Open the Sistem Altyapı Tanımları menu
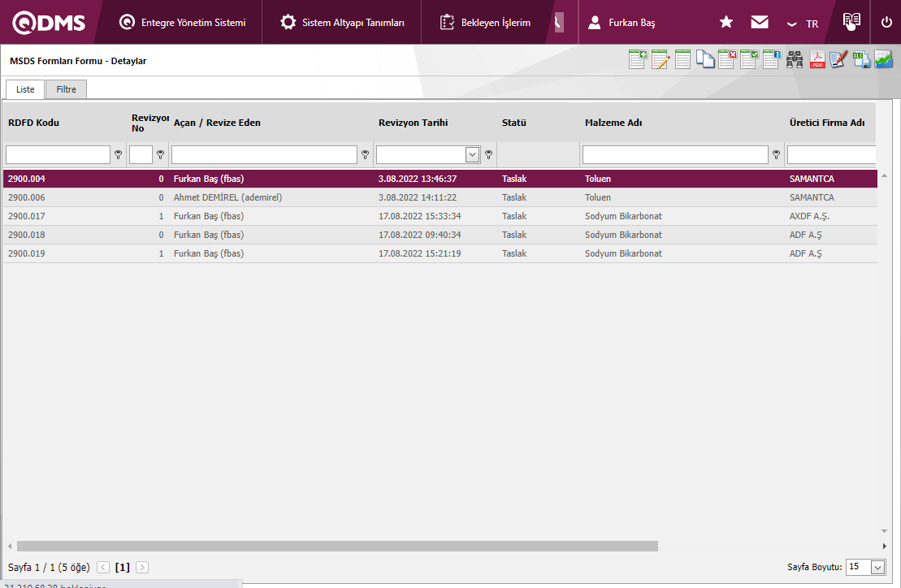The image size is (901, 588). coord(342,23)
